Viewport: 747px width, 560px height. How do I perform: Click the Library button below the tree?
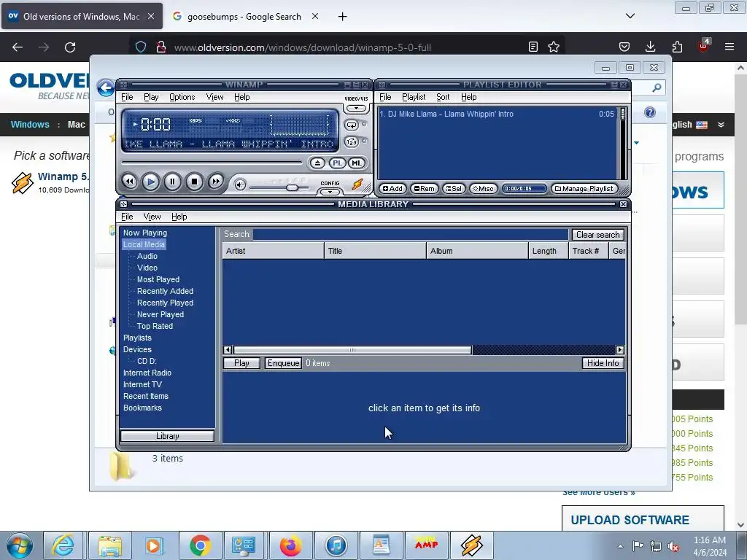(x=167, y=436)
